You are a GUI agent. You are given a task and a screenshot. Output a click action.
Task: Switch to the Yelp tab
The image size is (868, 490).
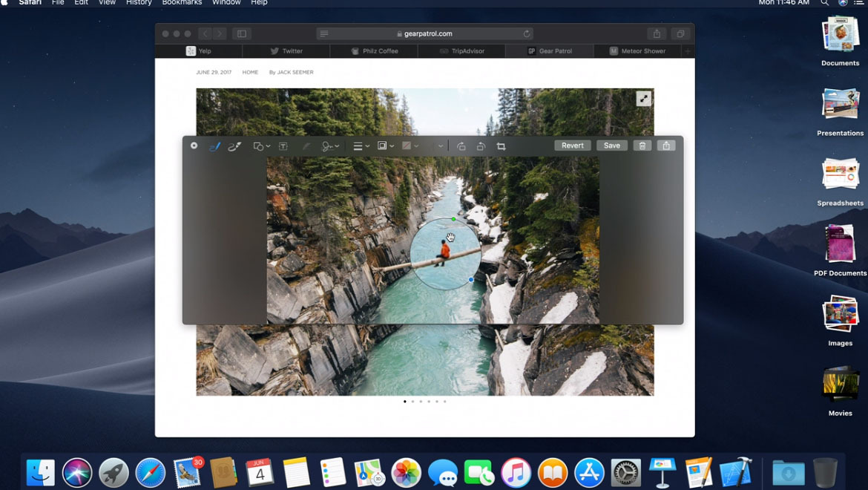point(199,51)
